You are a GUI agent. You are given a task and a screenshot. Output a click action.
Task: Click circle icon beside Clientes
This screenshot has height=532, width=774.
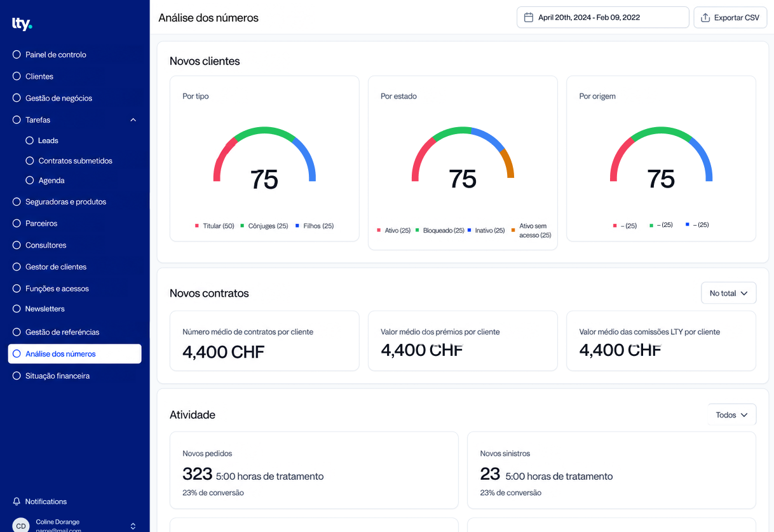(17, 76)
